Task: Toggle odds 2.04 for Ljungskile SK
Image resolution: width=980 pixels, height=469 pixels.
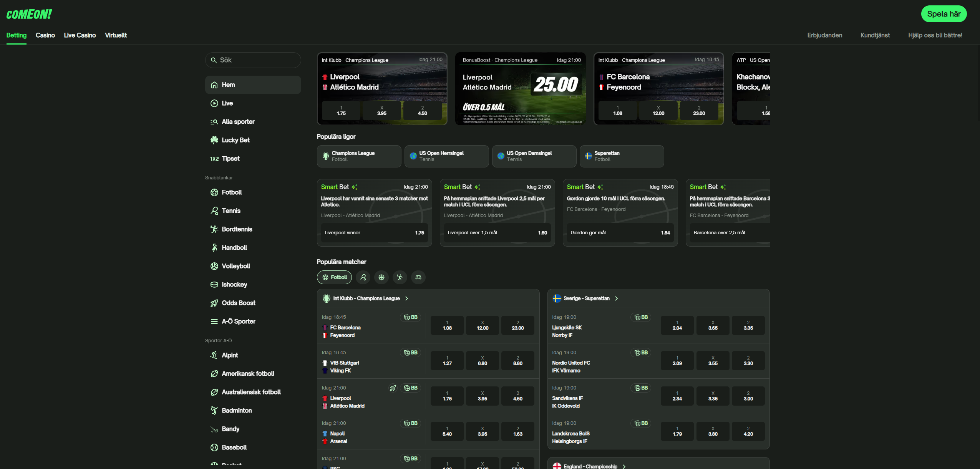Action: click(x=677, y=325)
